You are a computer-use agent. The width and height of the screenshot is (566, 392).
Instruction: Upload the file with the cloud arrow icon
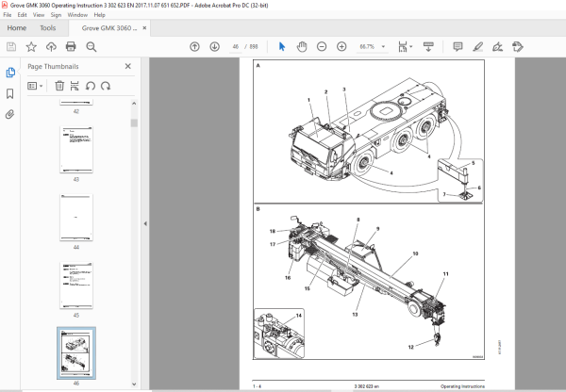click(x=51, y=47)
